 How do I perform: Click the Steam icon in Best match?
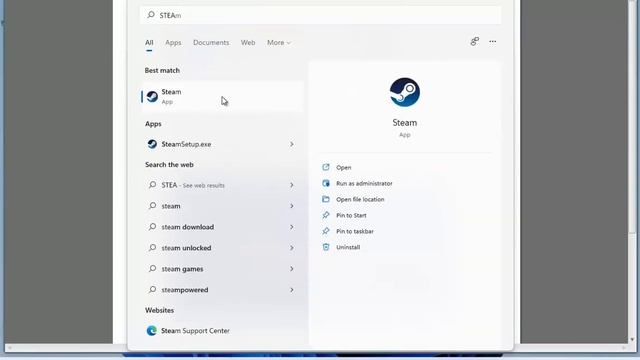(x=152, y=96)
